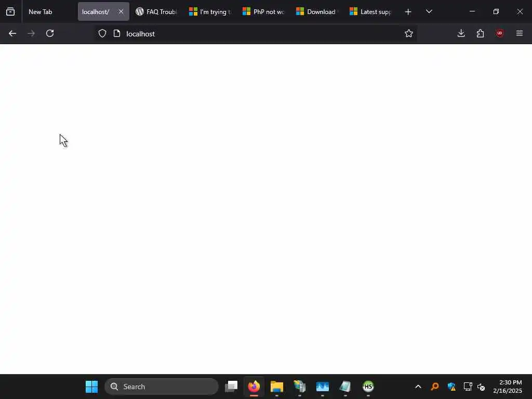
Task: Click the muted volume tray icon
Action: click(481, 387)
